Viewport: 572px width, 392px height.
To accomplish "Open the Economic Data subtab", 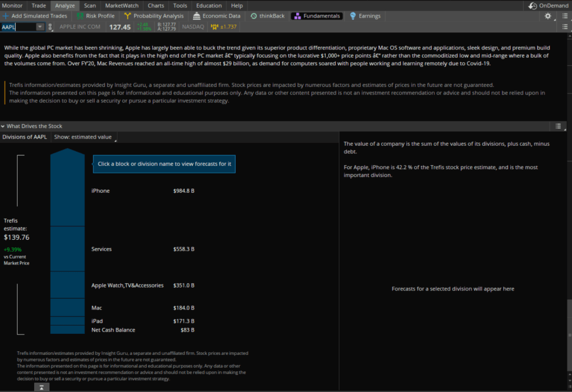I will pyautogui.click(x=217, y=16).
